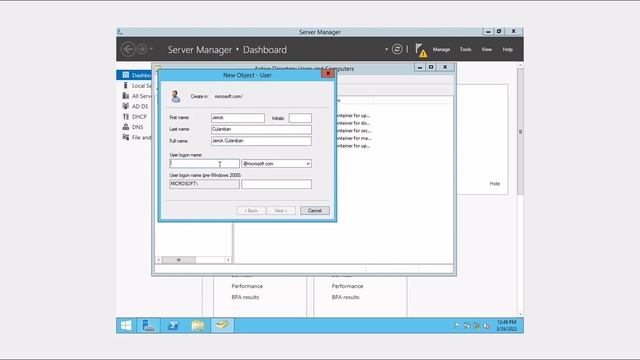Click right tile's Performance link

(347, 286)
